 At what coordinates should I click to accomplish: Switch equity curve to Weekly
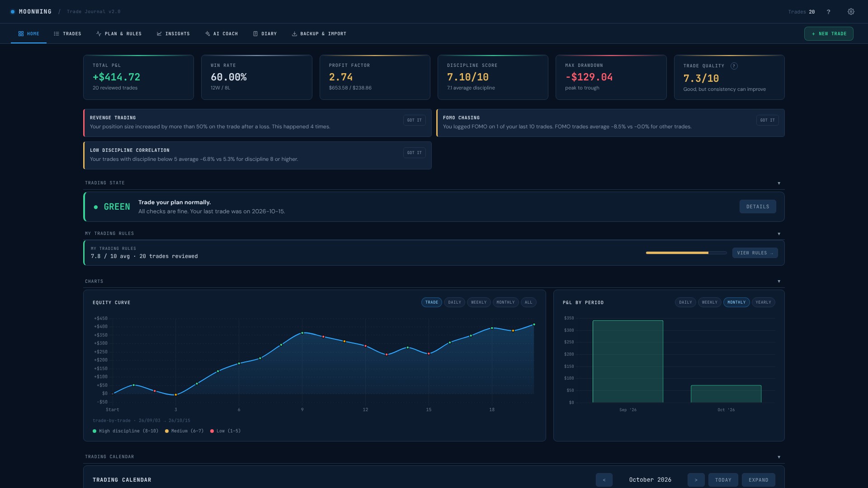pyautogui.click(x=479, y=302)
